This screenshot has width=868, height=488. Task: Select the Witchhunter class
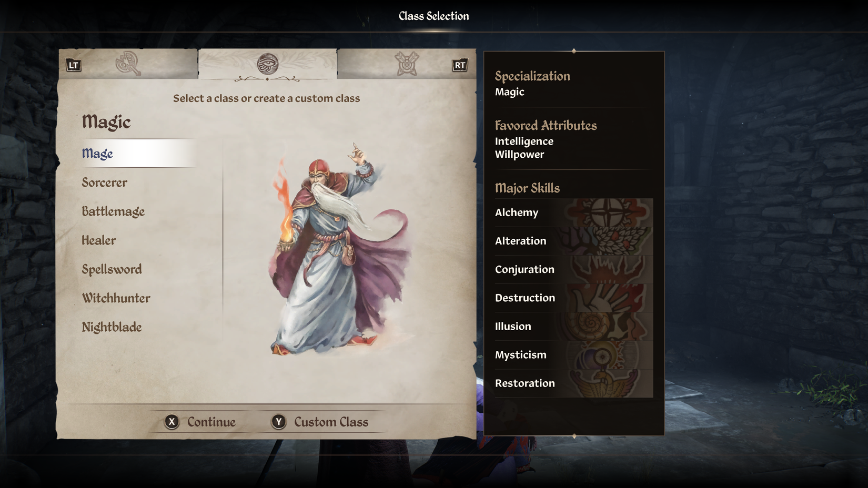116,298
